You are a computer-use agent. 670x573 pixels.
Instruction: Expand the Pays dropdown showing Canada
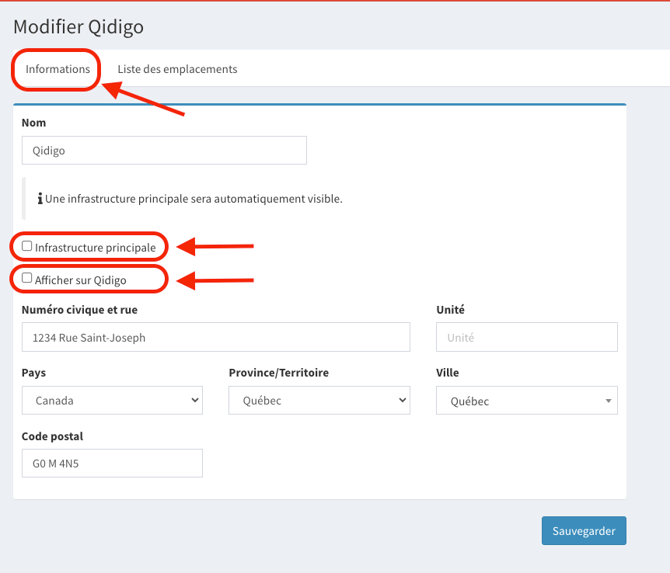pos(111,401)
